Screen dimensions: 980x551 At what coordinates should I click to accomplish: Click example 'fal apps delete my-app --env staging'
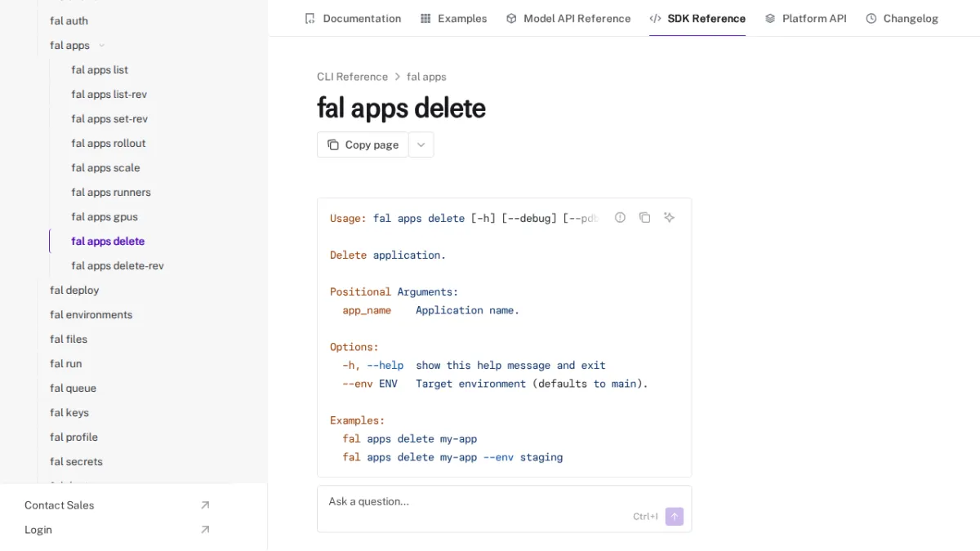point(452,457)
